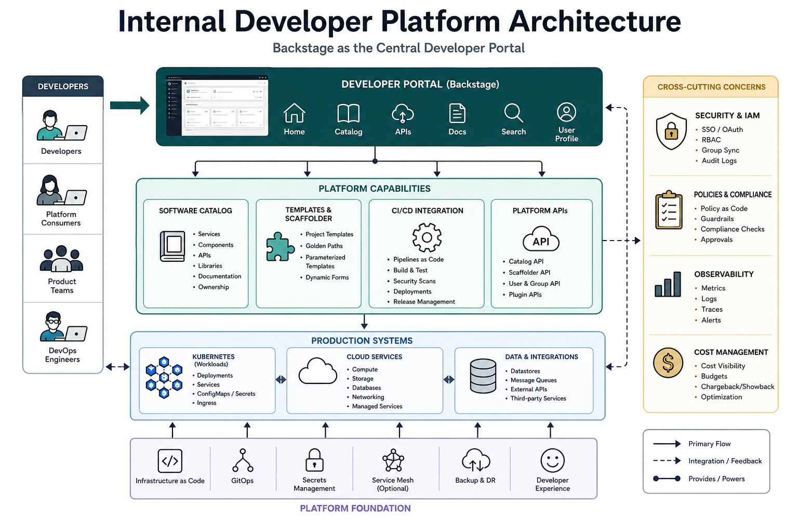Click the Provides / Powers legend entry
The width and height of the screenshot is (798, 532).
coord(699,478)
